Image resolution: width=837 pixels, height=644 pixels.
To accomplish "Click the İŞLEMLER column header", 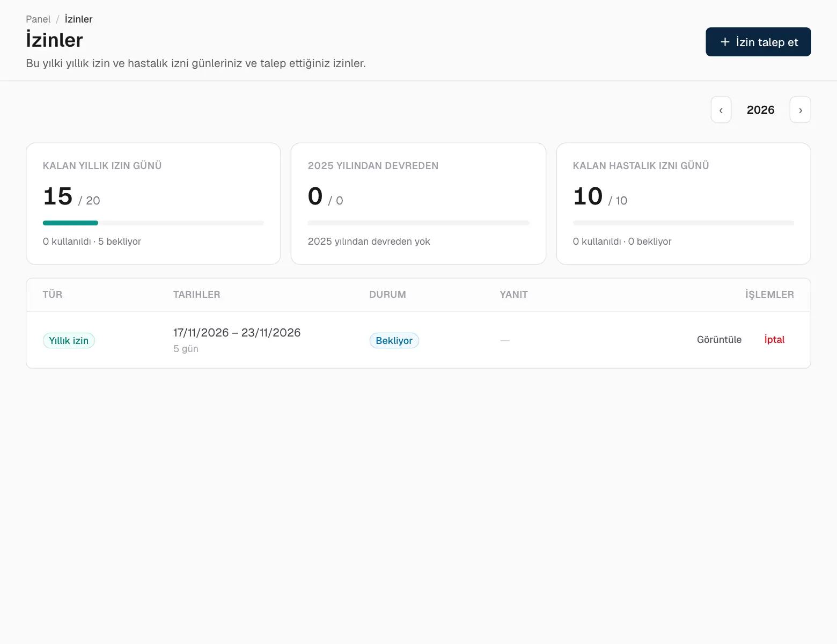I will tap(769, 295).
